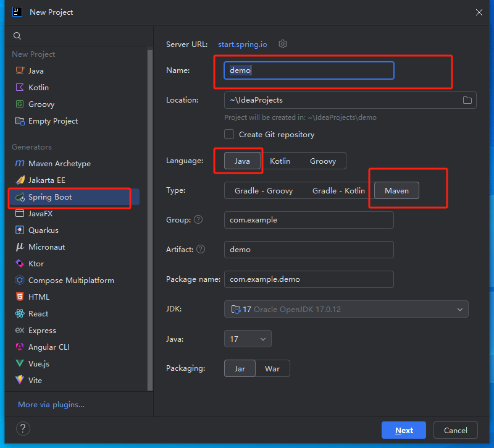This screenshot has height=448, width=494.
Task: Open the start.spring.io server URL link
Action: click(x=242, y=44)
